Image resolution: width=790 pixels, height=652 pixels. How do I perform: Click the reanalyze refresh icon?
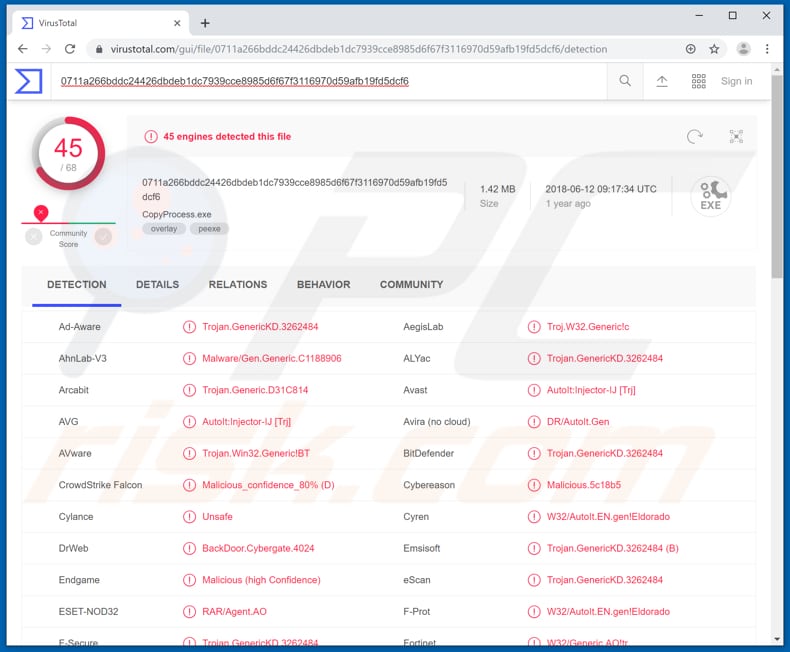[x=695, y=137]
